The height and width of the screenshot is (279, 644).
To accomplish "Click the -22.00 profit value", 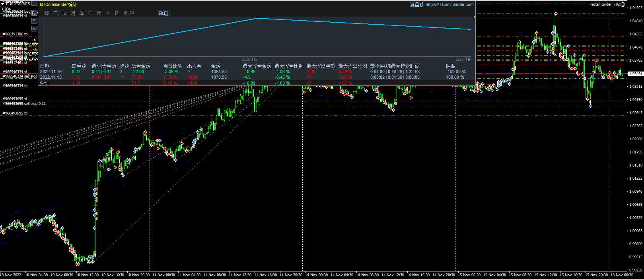I will pos(138,72).
